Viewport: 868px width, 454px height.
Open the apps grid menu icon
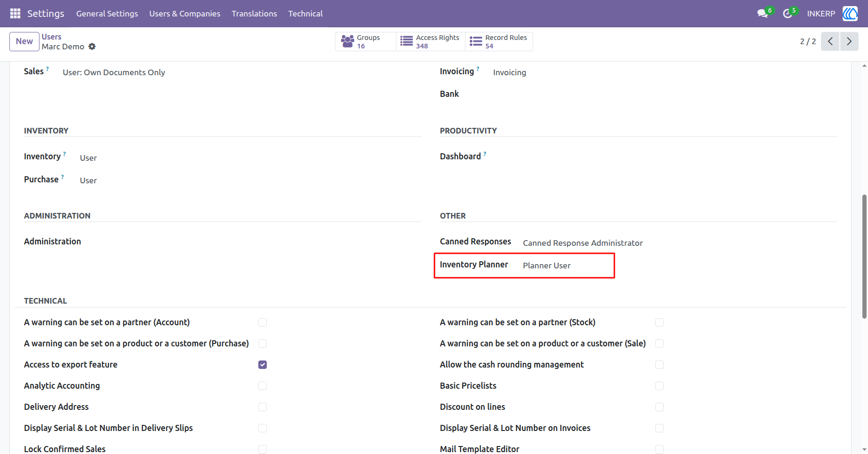15,14
